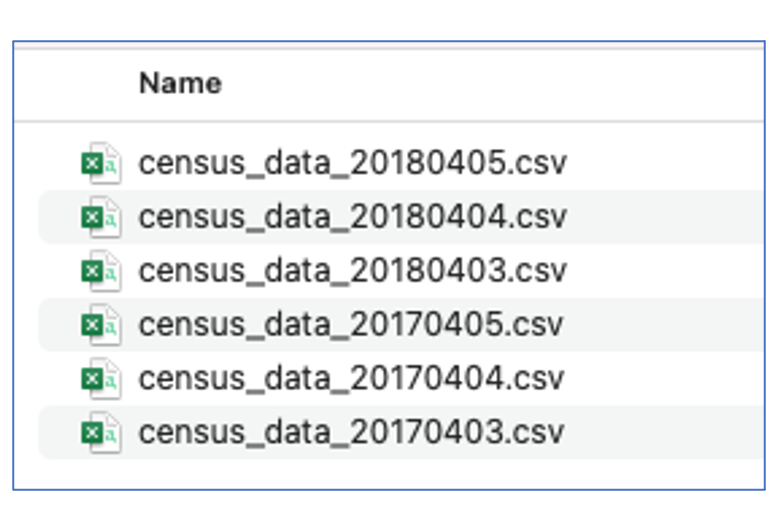Click the spreadsheet icon for census_data_20170405.csv
The image size is (782, 510).
point(100,325)
